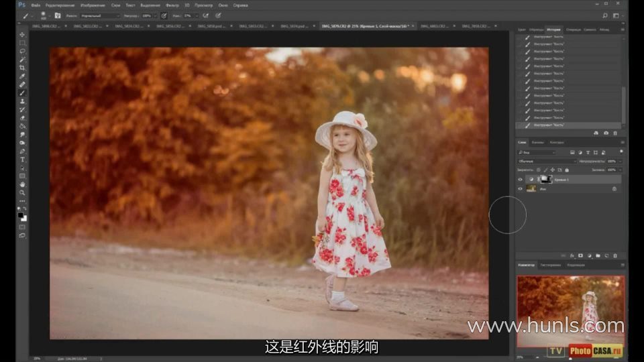The height and width of the screenshot is (362, 644).
Task: Toggle lock transparent pixels
Action: pos(539,170)
